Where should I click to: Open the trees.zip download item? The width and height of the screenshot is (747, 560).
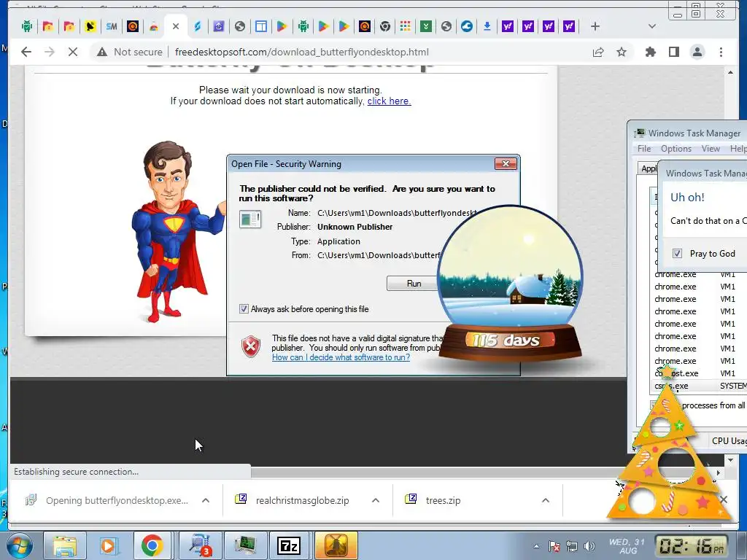click(x=433, y=500)
